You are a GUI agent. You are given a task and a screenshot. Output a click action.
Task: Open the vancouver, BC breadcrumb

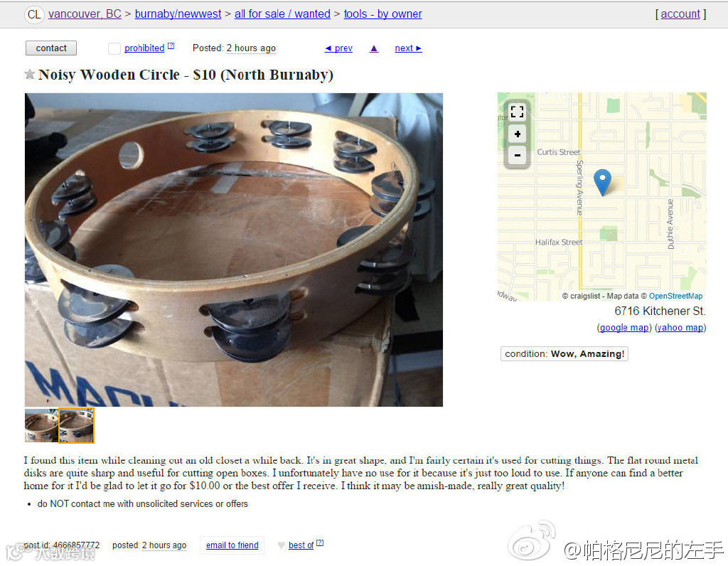tap(85, 14)
